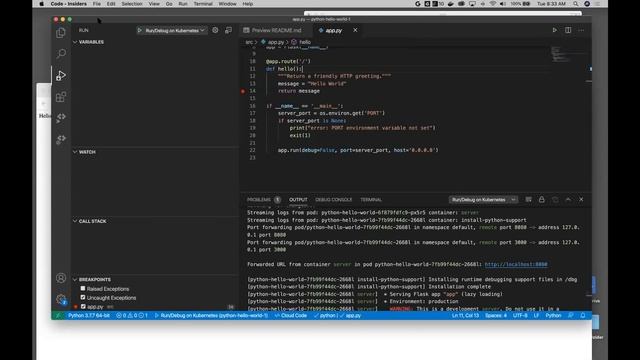640x360 pixels.
Task: Open the http://localhost:8080 link
Action: (x=516, y=264)
